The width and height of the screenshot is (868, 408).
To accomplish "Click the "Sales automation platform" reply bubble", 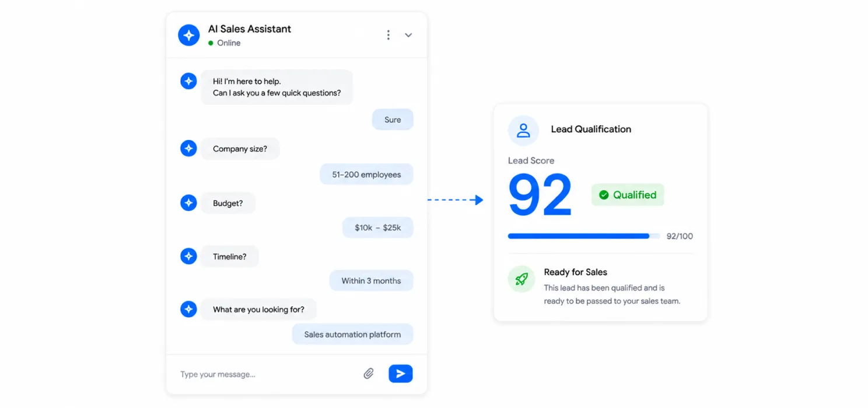I will [352, 335].
